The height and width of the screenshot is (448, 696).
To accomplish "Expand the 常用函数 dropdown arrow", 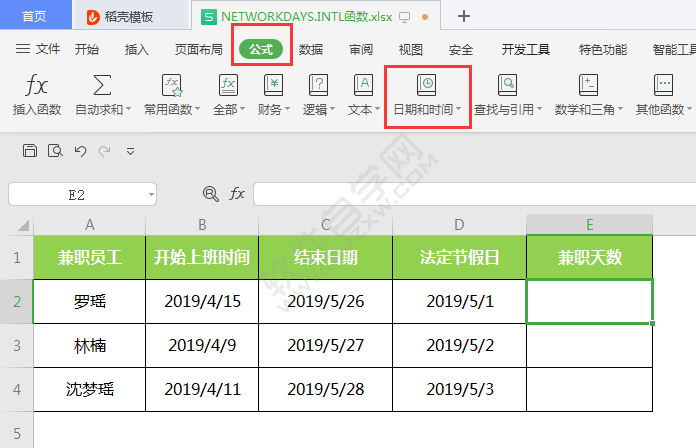I will coord(198,109).
